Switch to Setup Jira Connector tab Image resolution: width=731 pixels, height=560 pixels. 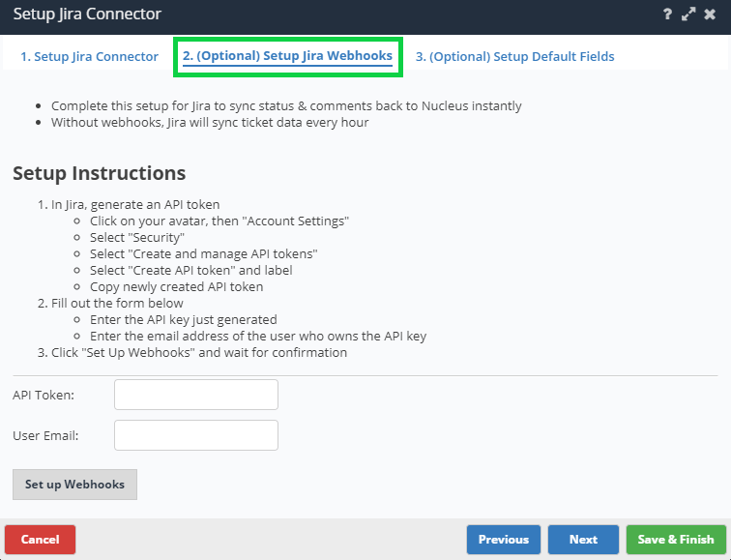point(90,56)
